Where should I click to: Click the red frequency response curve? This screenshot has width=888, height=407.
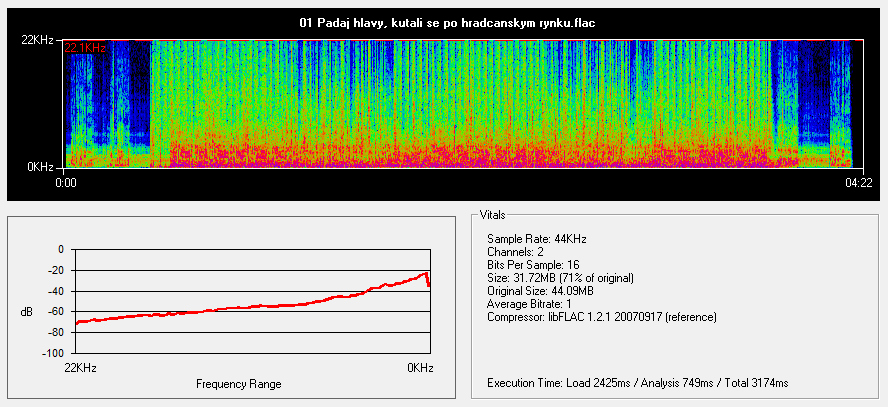[x=250, y=307]
